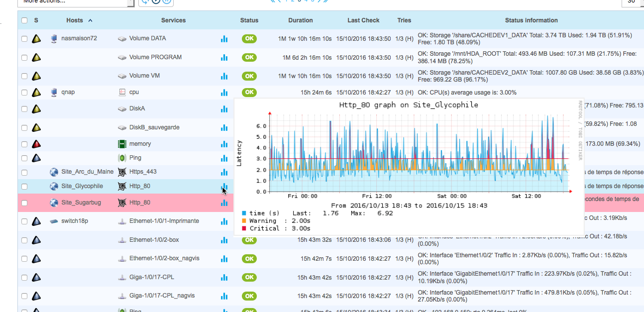
Task: Select the Site_Sugarbug row checkbox
Action: [24, 203]
